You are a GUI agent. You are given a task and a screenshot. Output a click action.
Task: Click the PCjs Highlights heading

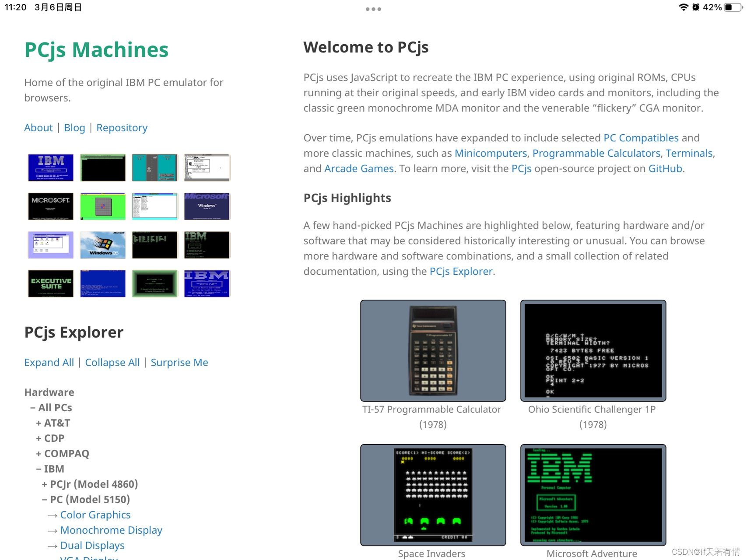click(x=347, y=198)
